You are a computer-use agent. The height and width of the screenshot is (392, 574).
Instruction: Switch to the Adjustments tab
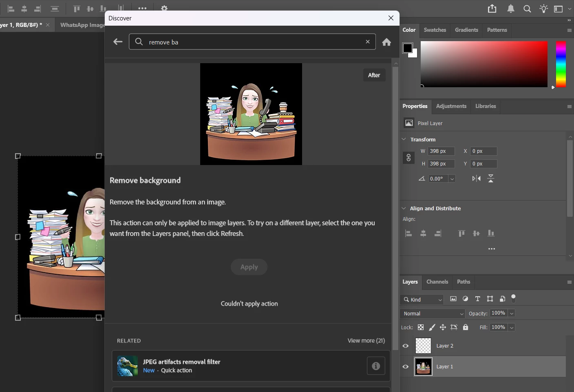pos(451,106)
